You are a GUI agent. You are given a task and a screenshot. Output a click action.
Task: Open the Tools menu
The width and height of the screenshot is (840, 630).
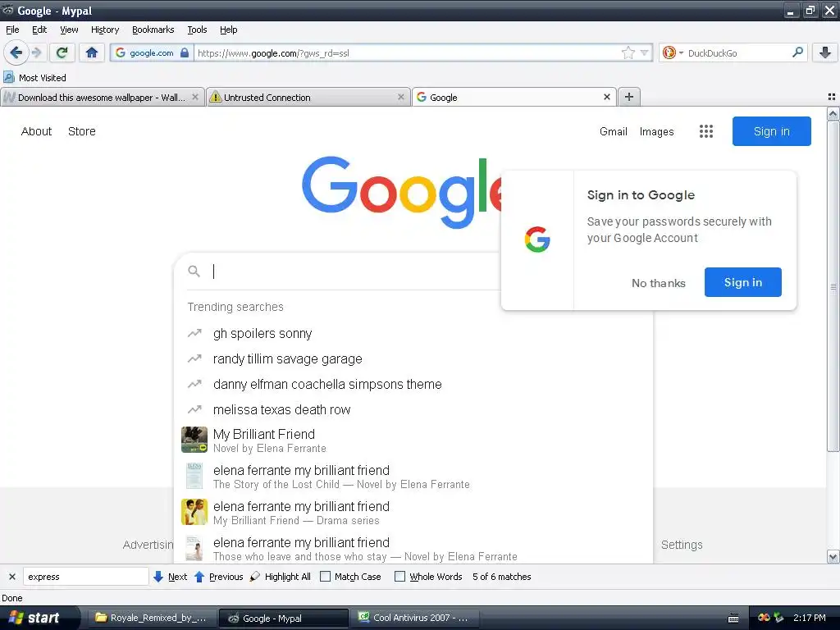(x=197, y=30)
